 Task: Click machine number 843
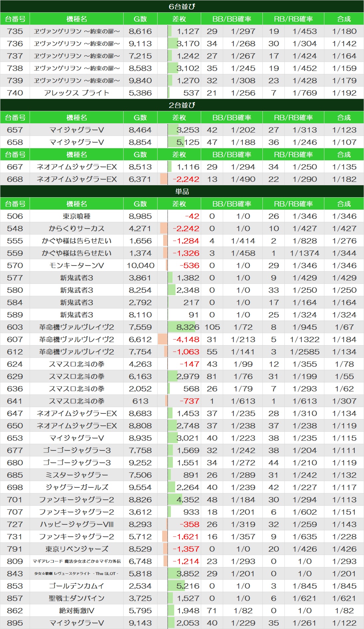(15, 574)
